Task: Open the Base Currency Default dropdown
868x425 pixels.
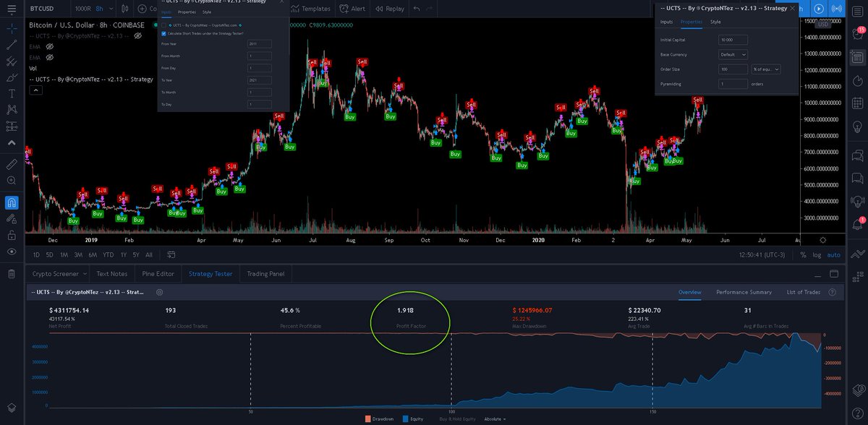Action: click(x=733, y=54)
